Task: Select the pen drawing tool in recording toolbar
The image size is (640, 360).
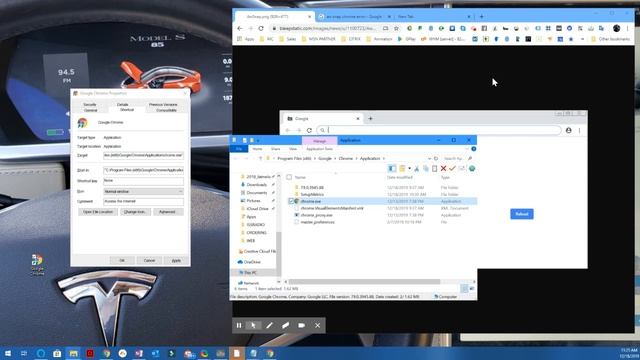Action: [269, 325]
